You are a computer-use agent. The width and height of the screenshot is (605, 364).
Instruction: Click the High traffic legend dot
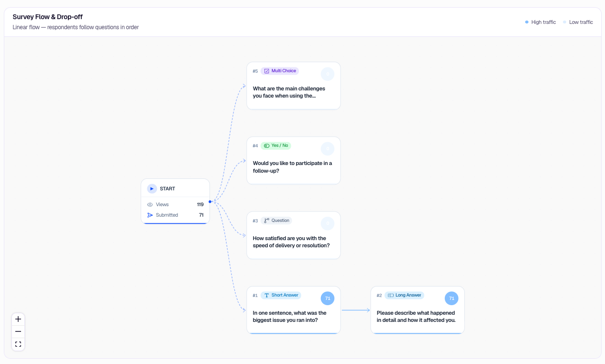click(x=527, y=22)
